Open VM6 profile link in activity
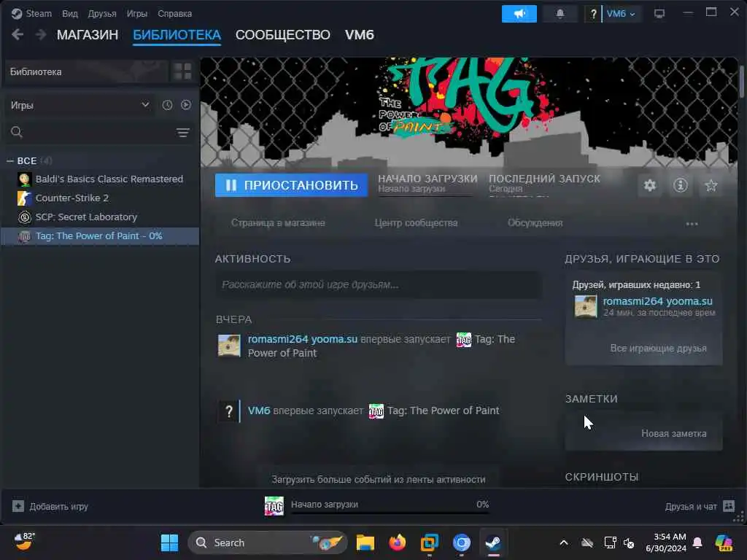This screenshot has width=747, height=560. 259,411
